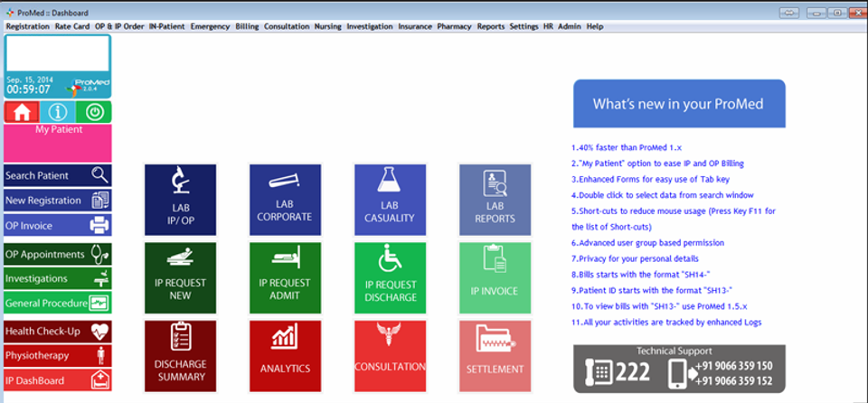Open the Settings menu
This screenshot has width=868, height=403.
tap(524, 26)
